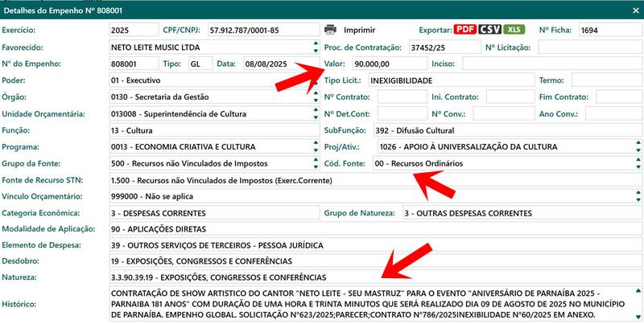Export the details as CSV
Image resolution: width=644 pixels, height=324 pixels.
click(489, 30)
